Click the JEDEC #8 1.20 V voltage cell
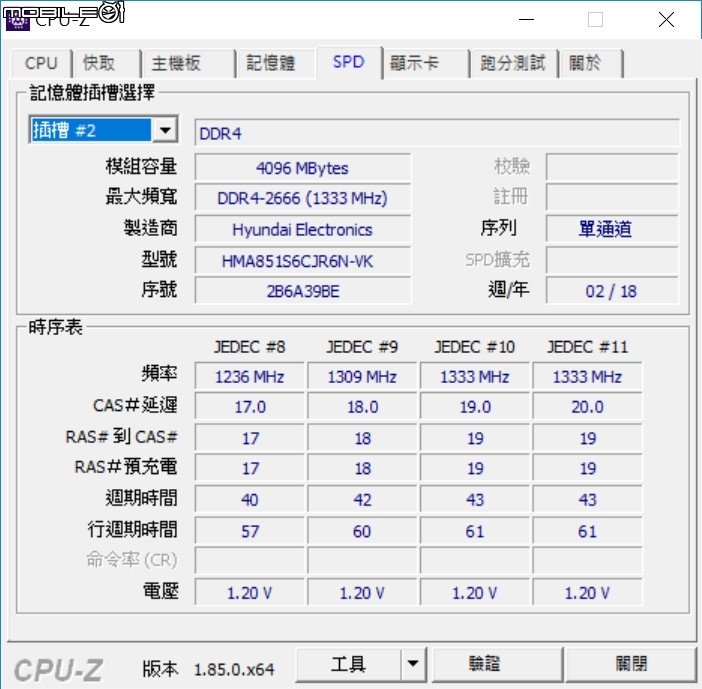This screenshot has height=689, width=702. pyautogui.click(x=250, y=593)
